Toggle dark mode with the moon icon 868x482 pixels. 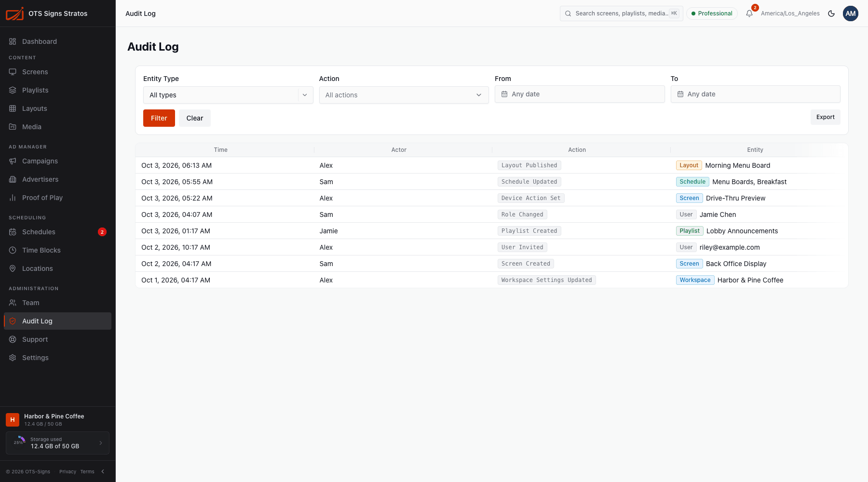coord(831,13)
